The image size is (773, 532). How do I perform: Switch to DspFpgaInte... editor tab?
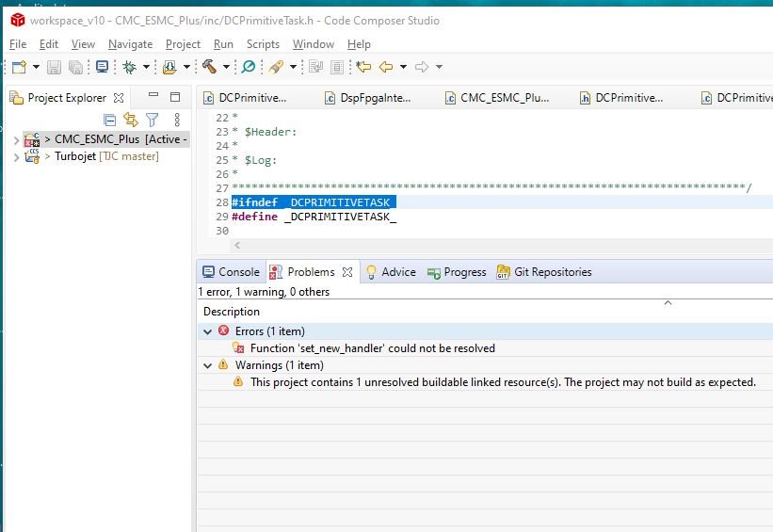(368, 98)
